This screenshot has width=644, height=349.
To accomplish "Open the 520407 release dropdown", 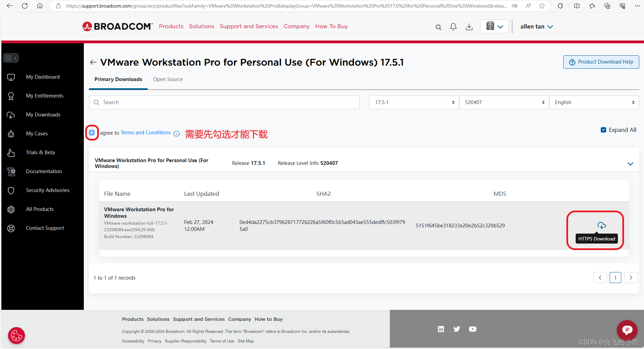I will click(x=504, y=102).
